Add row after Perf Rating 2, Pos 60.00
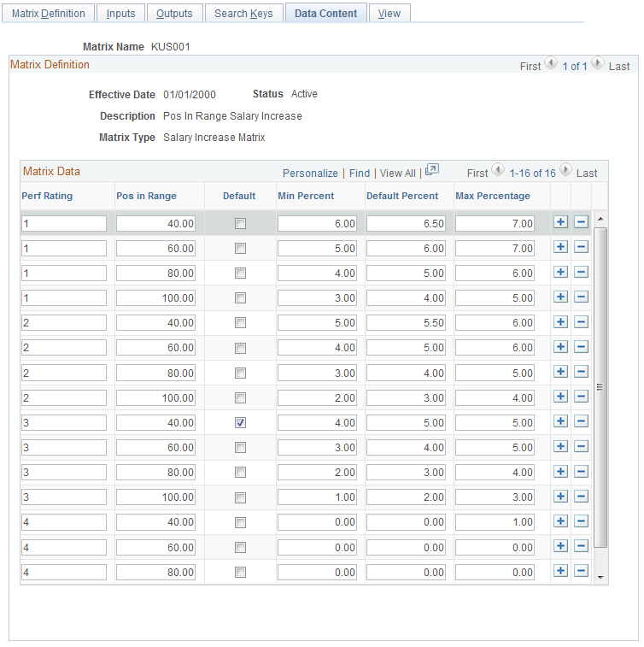This screenshot has height=647, width=644. [x=560, y=347]
